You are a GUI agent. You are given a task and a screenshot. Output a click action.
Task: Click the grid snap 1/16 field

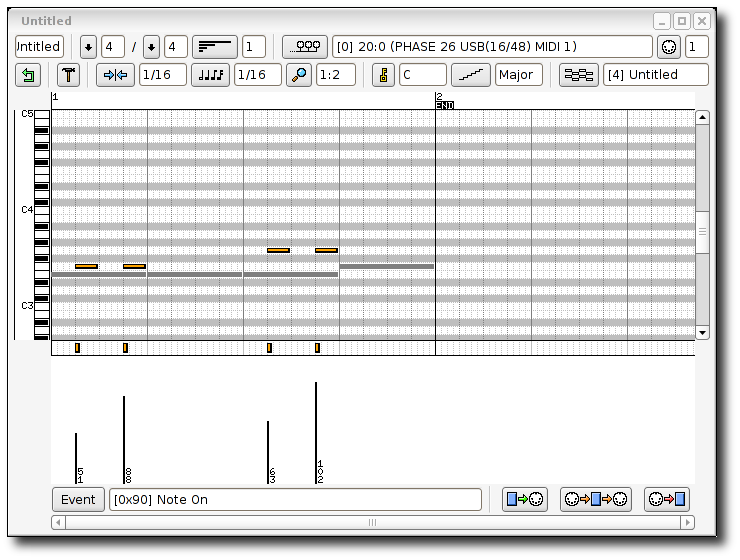point(163,75)
